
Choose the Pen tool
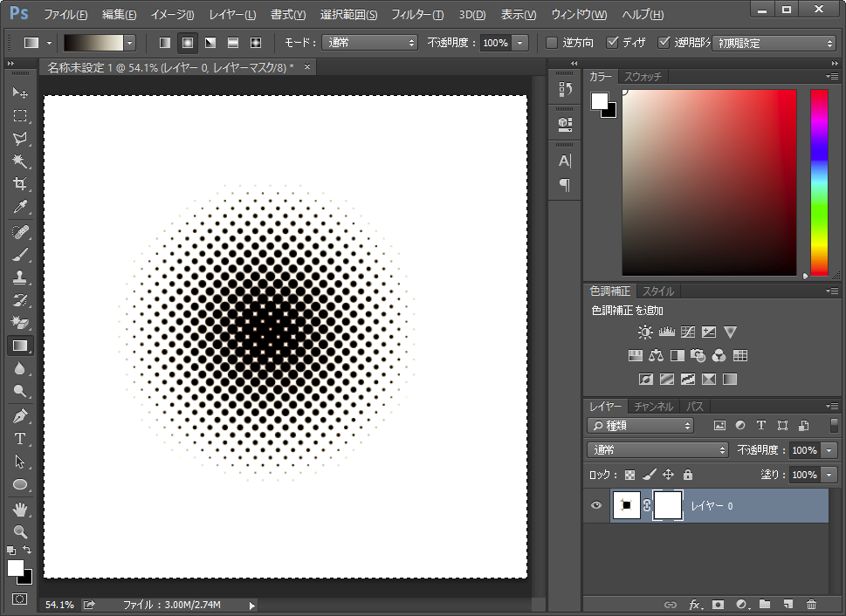[x=20, y=415]
